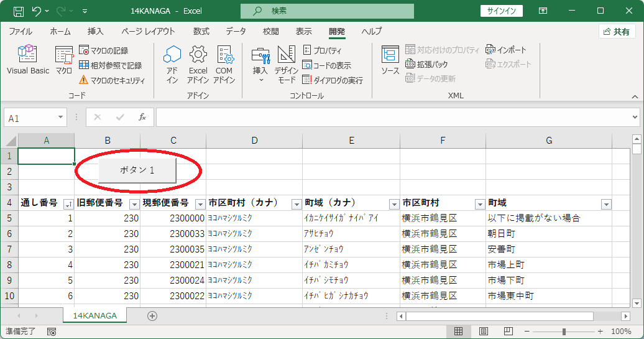Image resolution: width=644 pixels, height=339 pixels.
Task: Switch to the Review (校閲) tab
Action: click(270, 31)
